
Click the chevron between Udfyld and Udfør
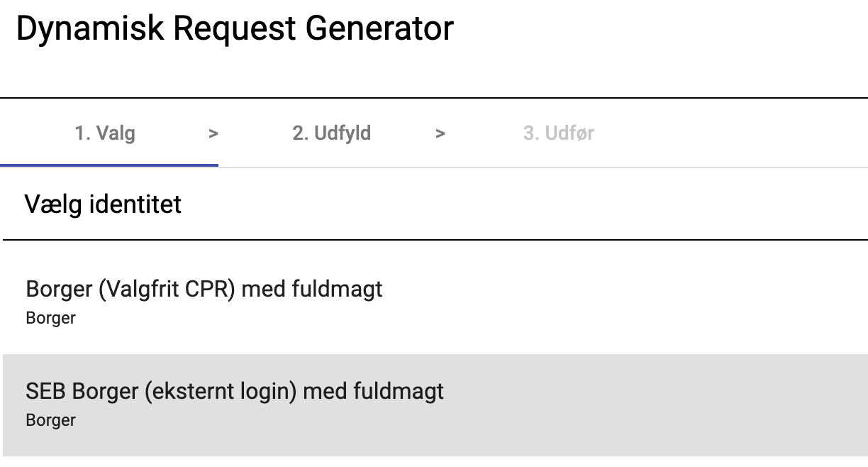pos(440,133)
